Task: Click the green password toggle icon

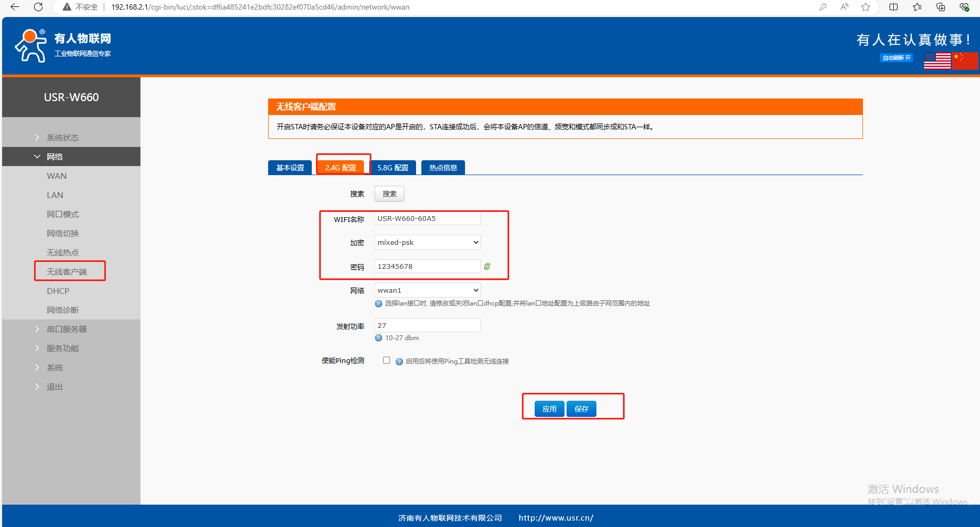Action: [x=487, y=266]
